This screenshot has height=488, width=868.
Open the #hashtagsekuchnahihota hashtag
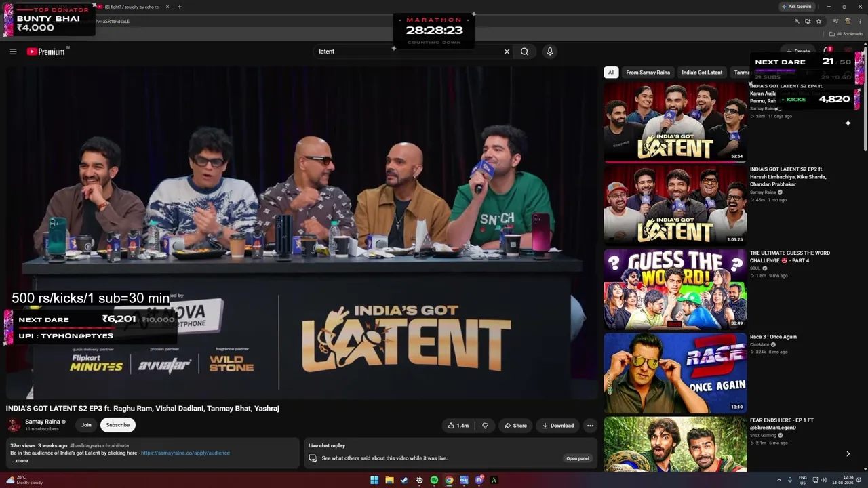click(x=99, y=445)
